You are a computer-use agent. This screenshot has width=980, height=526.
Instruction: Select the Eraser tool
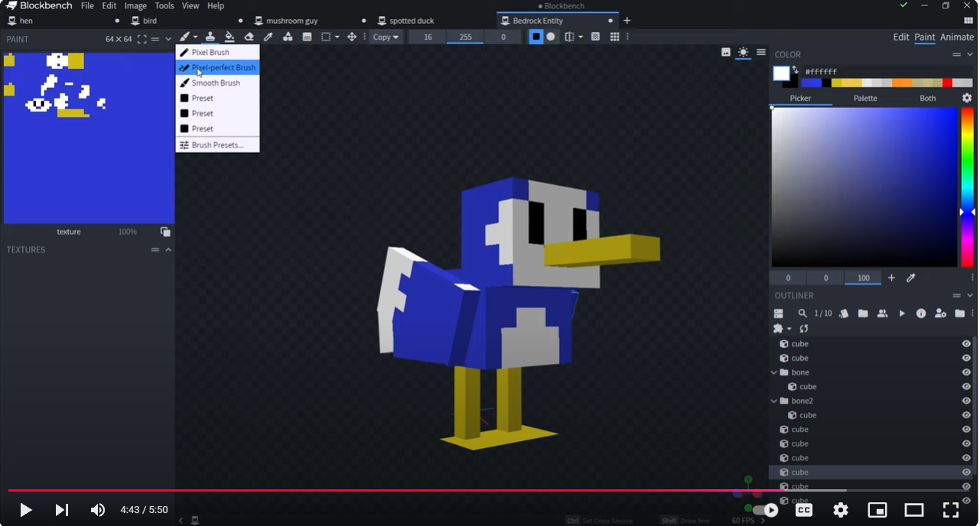pyautogui.click(x=249, y=37)
